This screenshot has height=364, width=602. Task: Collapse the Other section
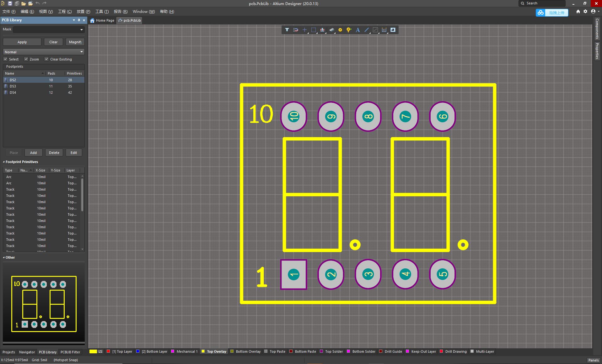click(x=4, y=257)
